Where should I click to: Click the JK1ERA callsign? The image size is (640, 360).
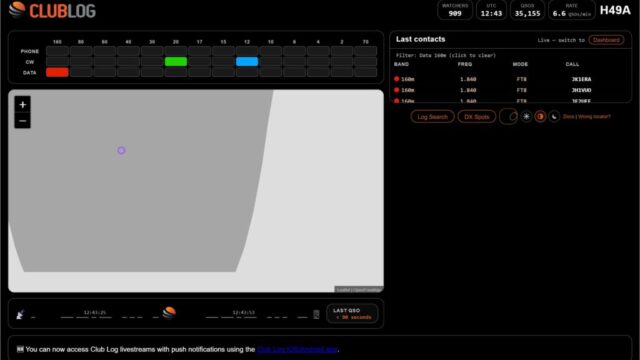(x=581, y=79)
